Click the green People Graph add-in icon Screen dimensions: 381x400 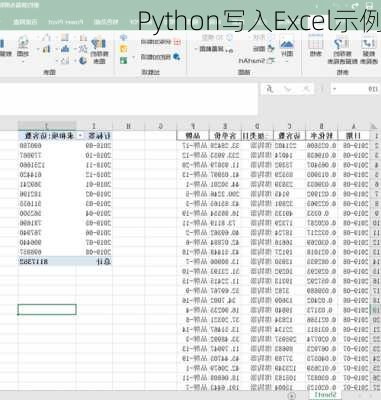124,60
